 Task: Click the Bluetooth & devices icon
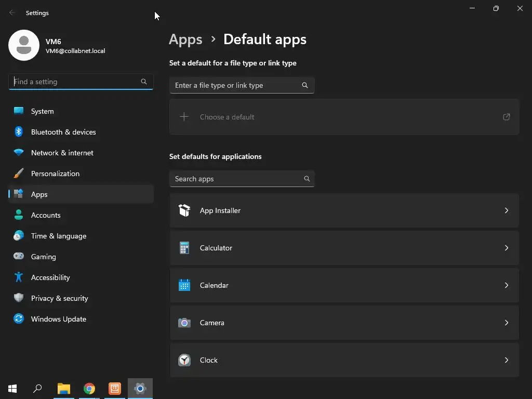tap(19, 132)
